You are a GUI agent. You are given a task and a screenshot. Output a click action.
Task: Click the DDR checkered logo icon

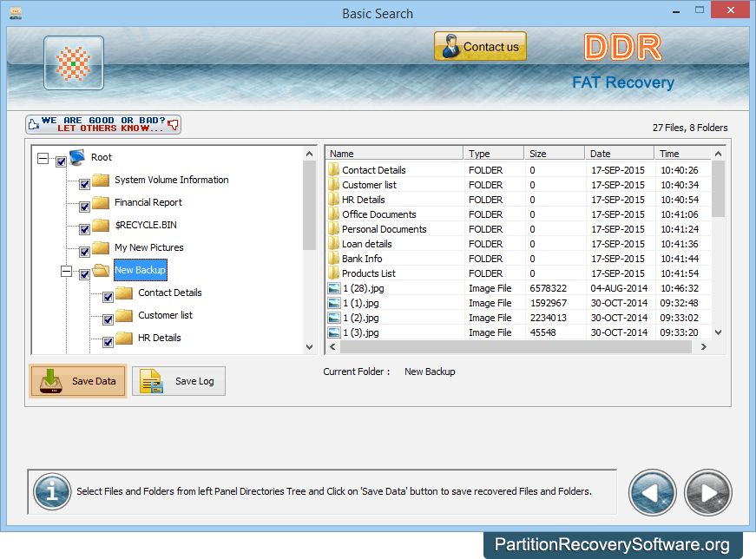coord(73,63)
